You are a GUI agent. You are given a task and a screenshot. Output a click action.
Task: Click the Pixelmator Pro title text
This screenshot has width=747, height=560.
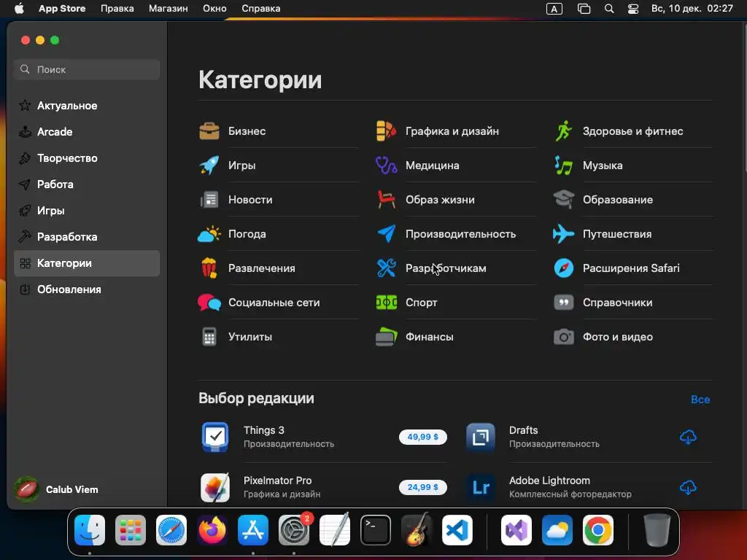(x=277, y=481)
